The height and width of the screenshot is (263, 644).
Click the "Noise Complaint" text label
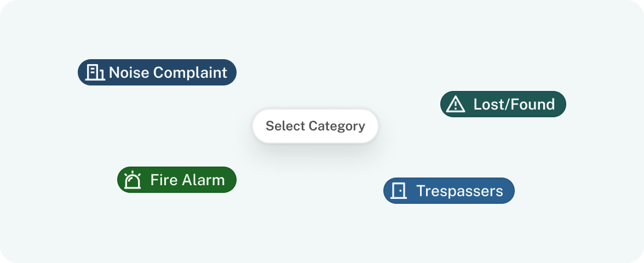pyautogui.click(x=168, y=72)
